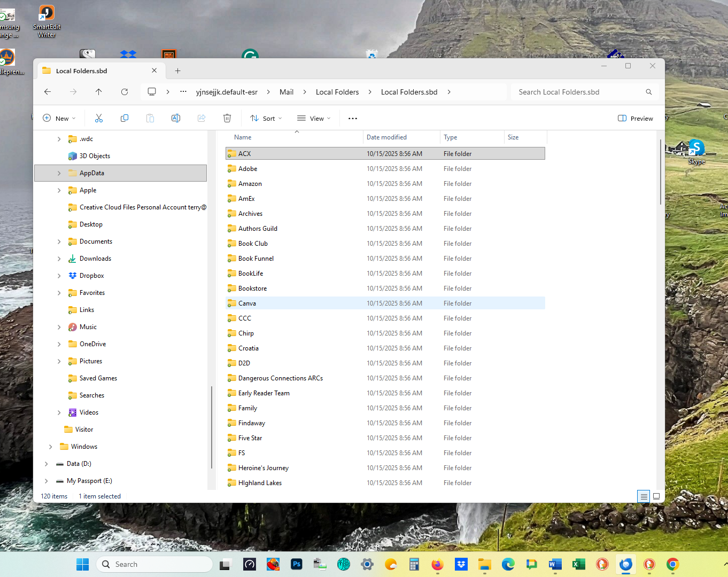Click the Search Local Folders.sbd field

click(x=580, y=92)
